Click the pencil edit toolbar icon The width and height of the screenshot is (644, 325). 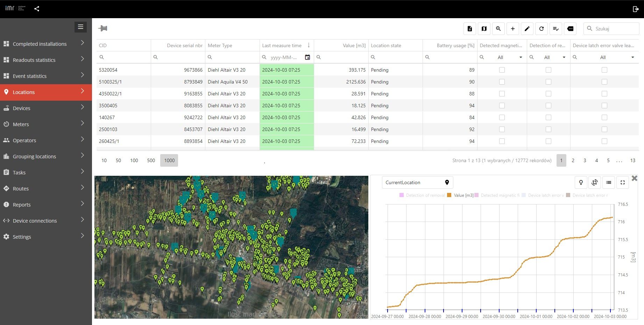coord(527,29)
